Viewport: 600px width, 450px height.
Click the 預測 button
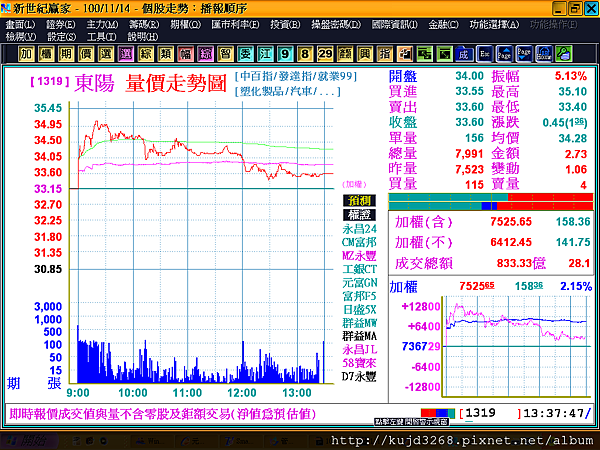click(x=359, y=201)
